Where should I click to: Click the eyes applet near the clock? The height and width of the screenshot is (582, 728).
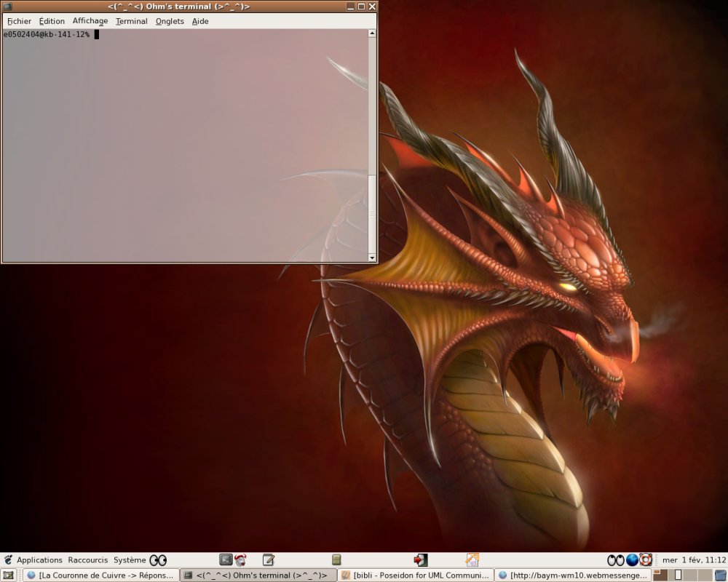pyautogui.click(x=616, y=560)
